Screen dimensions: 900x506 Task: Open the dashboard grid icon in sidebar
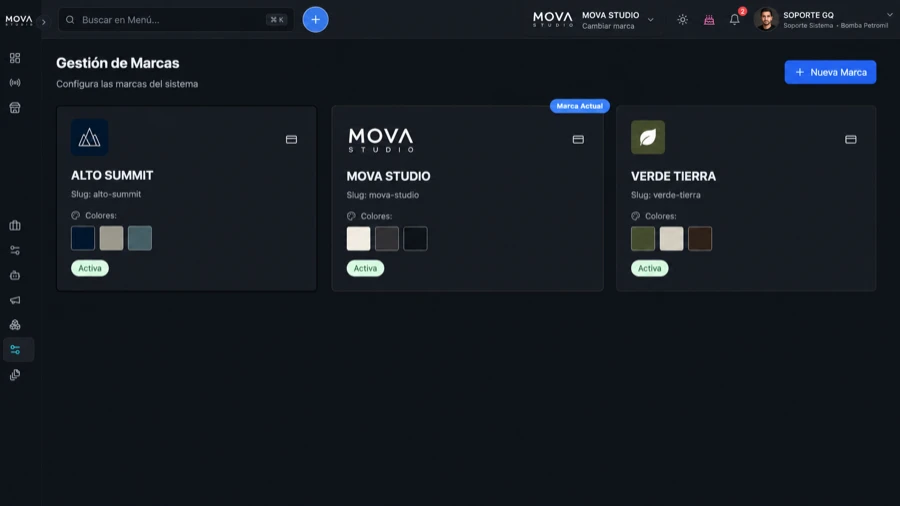point(15,58)
